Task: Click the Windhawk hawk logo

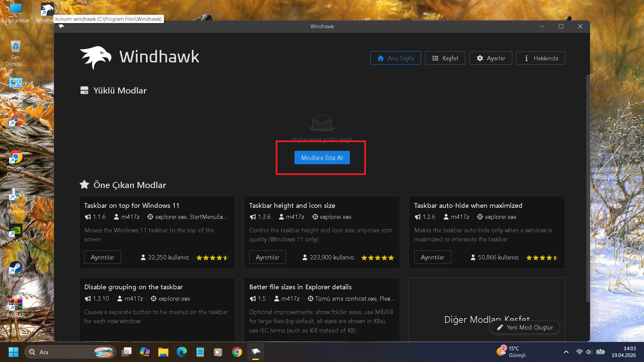Action: click(96, 57)
